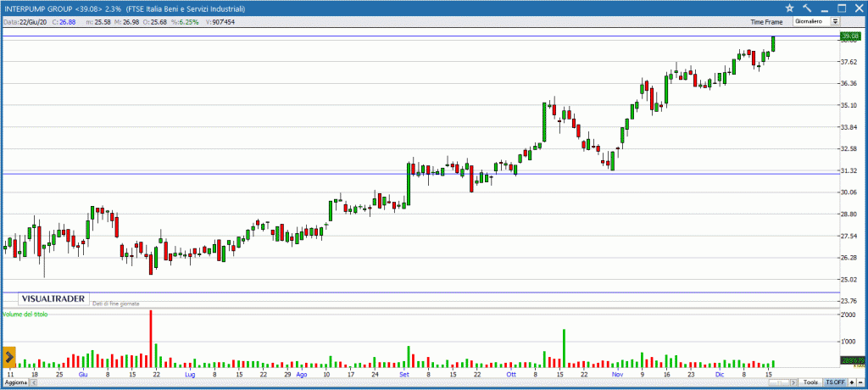This screenshot has height=390, width=868.
Task: Click the Ago month label on date axis
Action: point(301,375)
